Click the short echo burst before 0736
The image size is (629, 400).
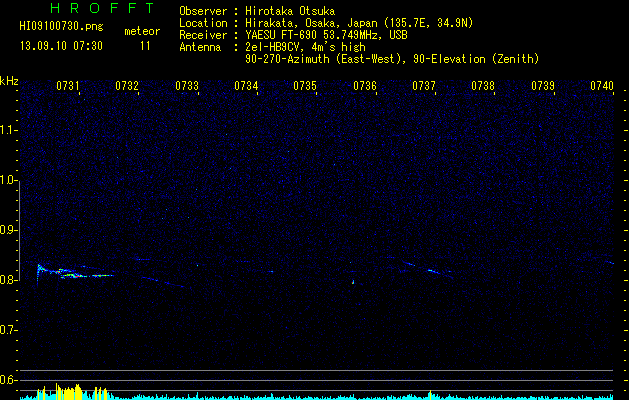pos(353,282)
